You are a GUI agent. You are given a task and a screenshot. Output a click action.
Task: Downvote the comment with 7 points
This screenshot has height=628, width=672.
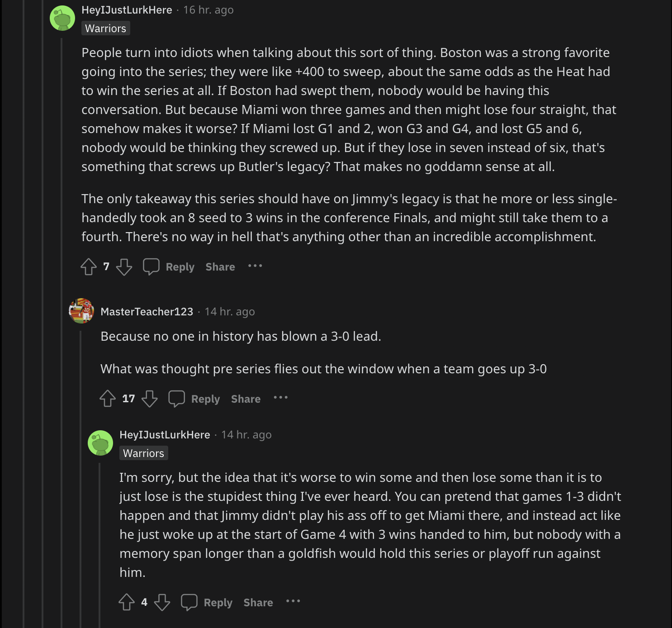point(124,267)
